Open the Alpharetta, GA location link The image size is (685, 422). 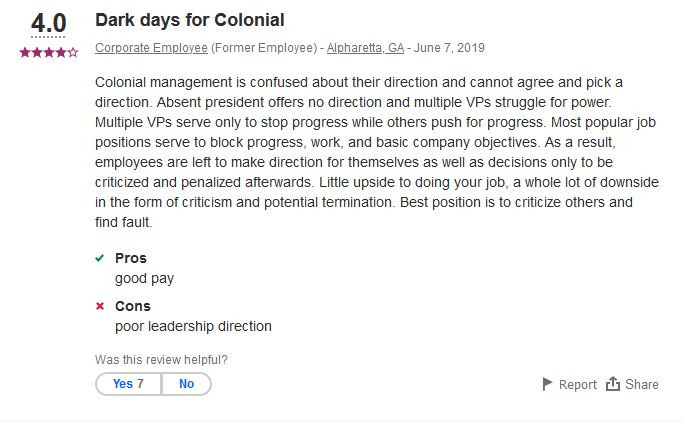pos(365,48)
